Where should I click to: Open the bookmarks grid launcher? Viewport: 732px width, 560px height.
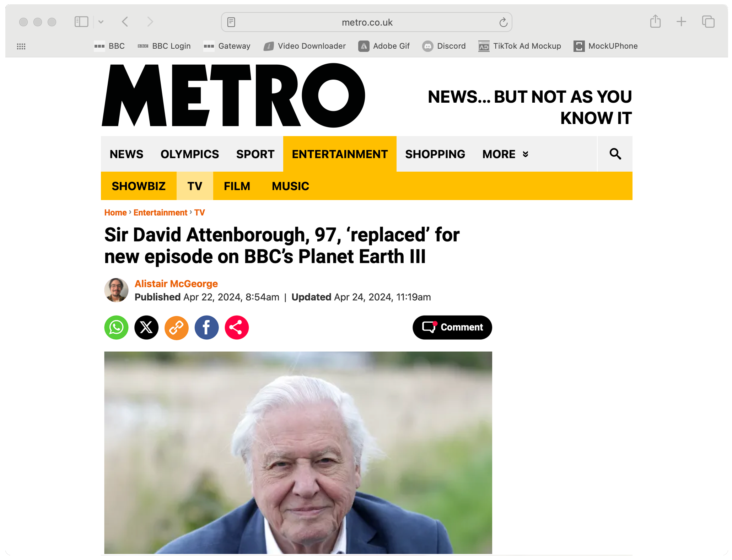[x=21, y=46]
